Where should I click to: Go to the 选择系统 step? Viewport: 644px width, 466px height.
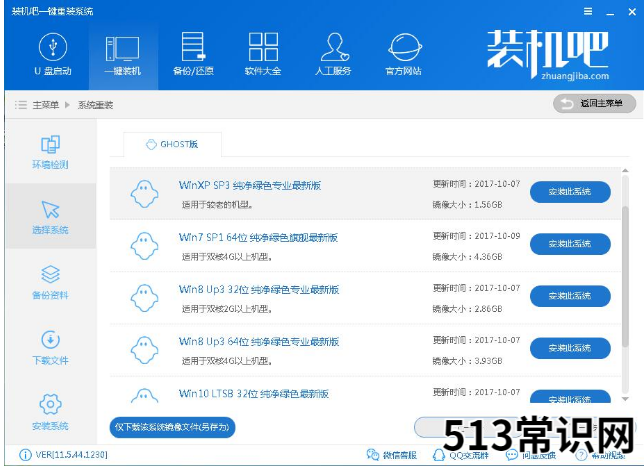[51, 216]
